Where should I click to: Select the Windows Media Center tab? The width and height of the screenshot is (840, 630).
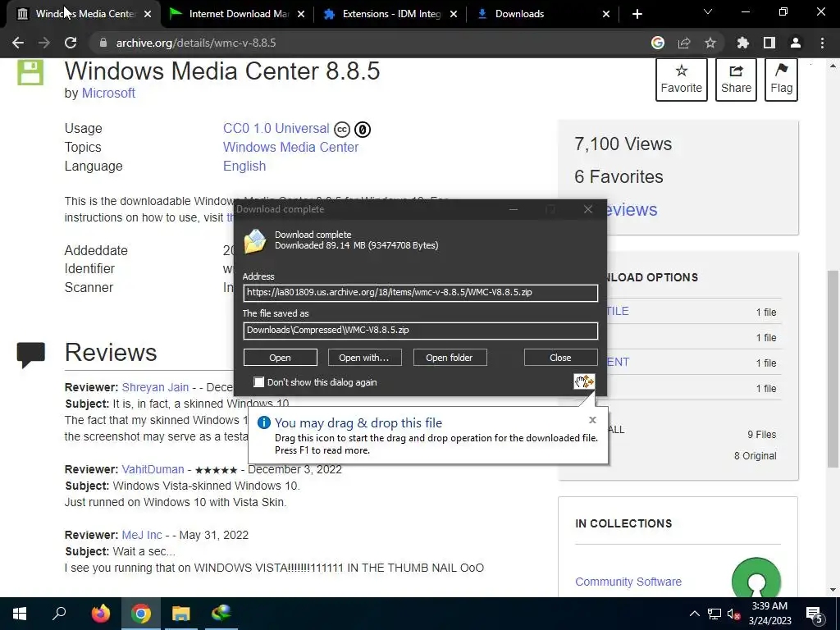[x=84, y=14]
